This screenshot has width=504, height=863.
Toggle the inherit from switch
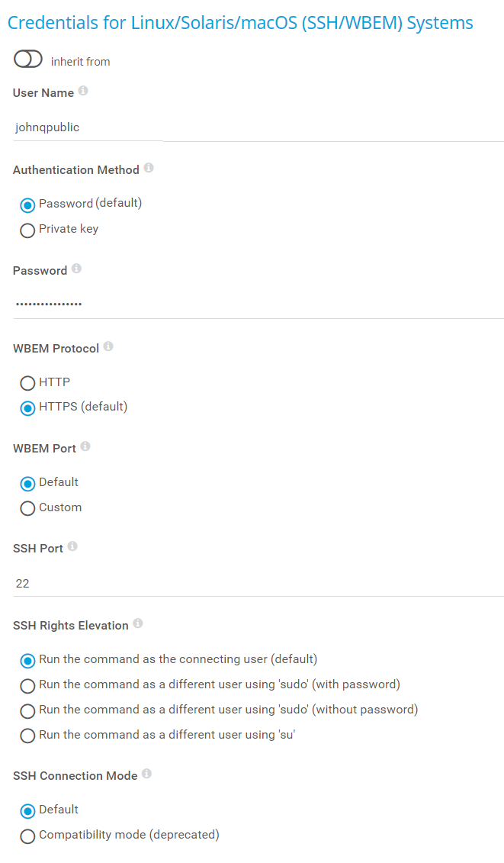[x=28, y=60]
